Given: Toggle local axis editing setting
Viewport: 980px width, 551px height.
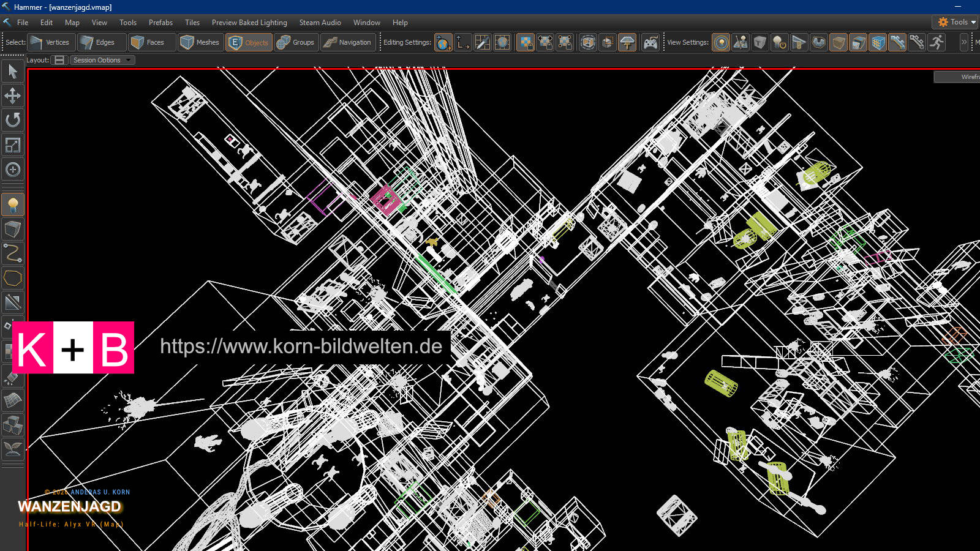Looking at the screenshot, I should pos(463,42).
